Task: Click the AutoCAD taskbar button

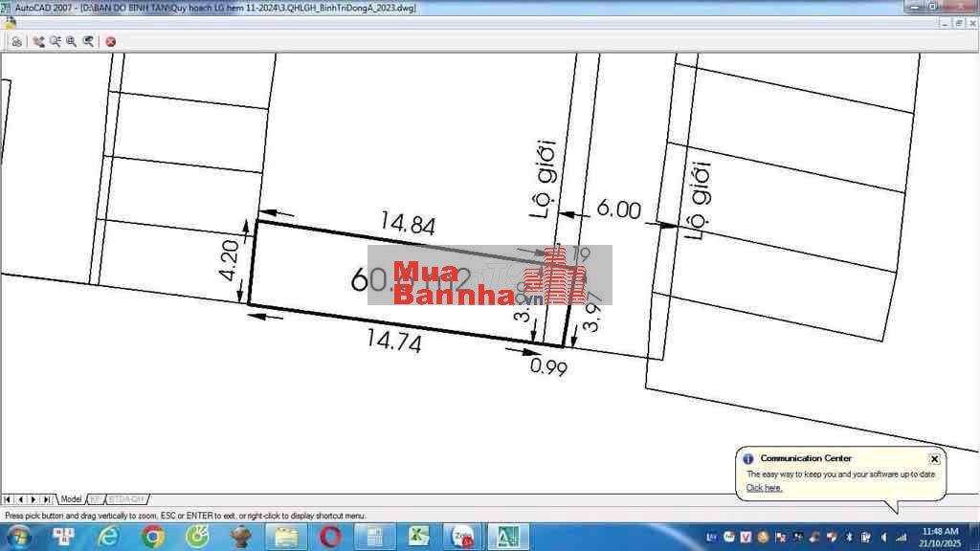Action: [x=508, y=537]
